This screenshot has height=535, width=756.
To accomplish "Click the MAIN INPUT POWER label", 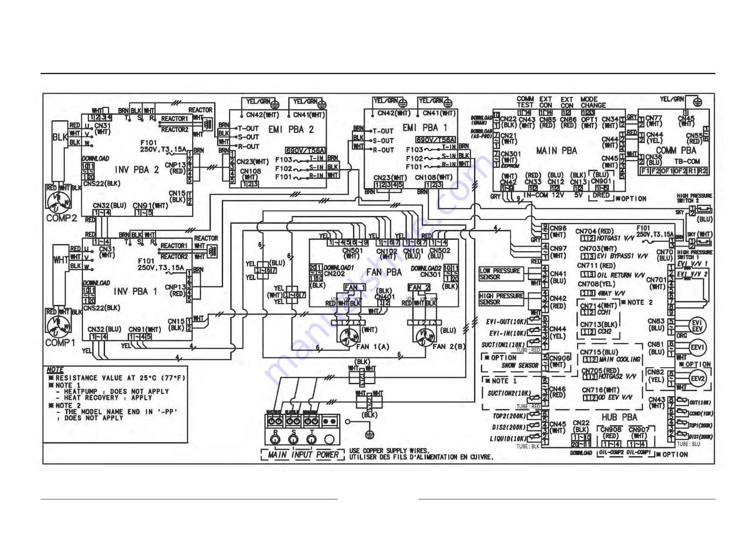I will pyautogui.click(x=304, y=455).
